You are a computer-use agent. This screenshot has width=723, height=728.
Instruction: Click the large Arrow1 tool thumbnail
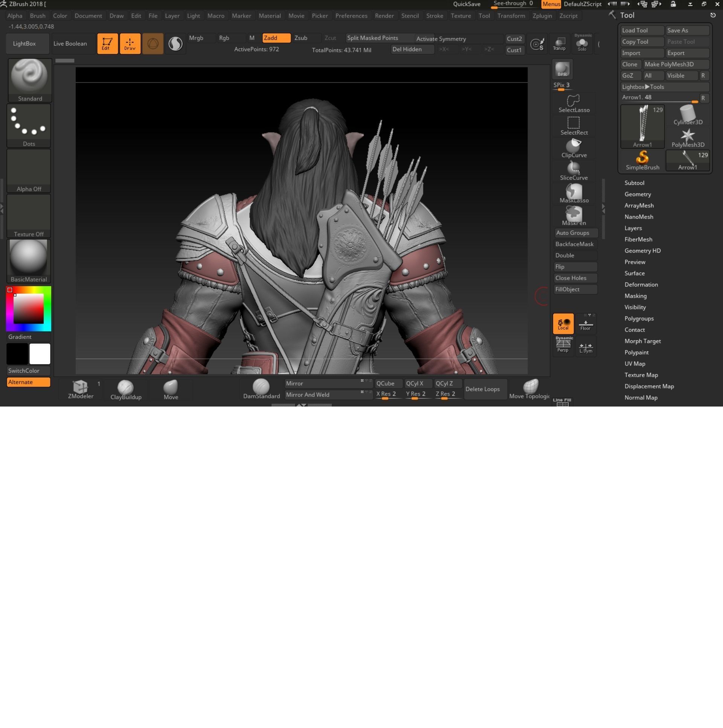[x=642, y=126]
